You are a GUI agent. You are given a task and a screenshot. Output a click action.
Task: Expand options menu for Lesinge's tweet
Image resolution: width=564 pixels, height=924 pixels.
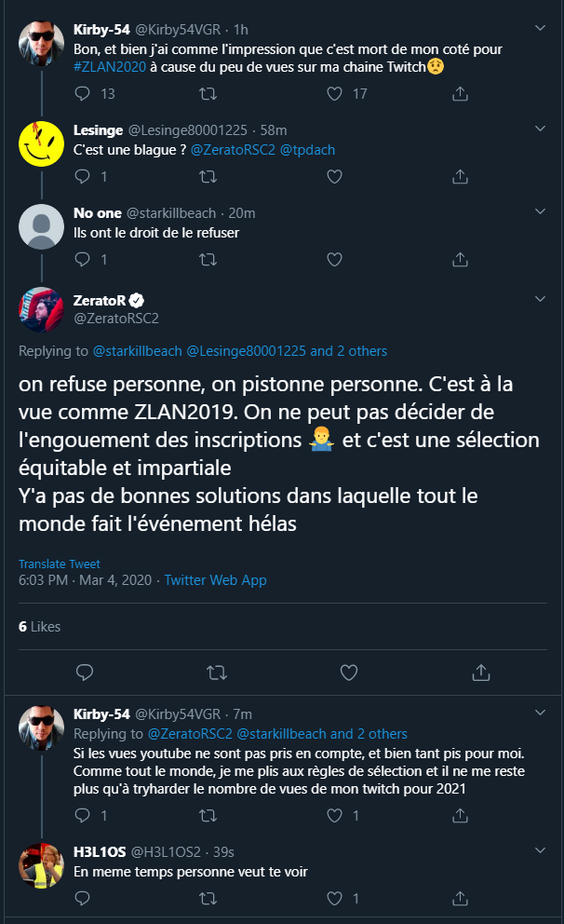(x=540, y=130)
